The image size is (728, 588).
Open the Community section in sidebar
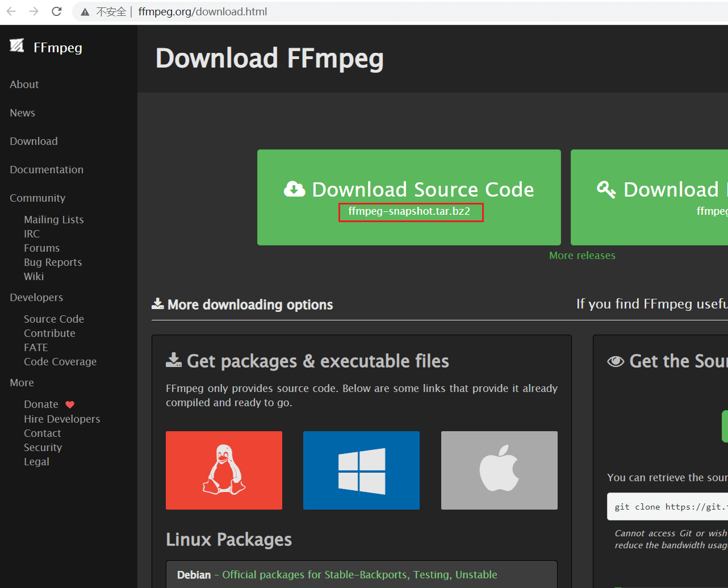pos(37,198)
